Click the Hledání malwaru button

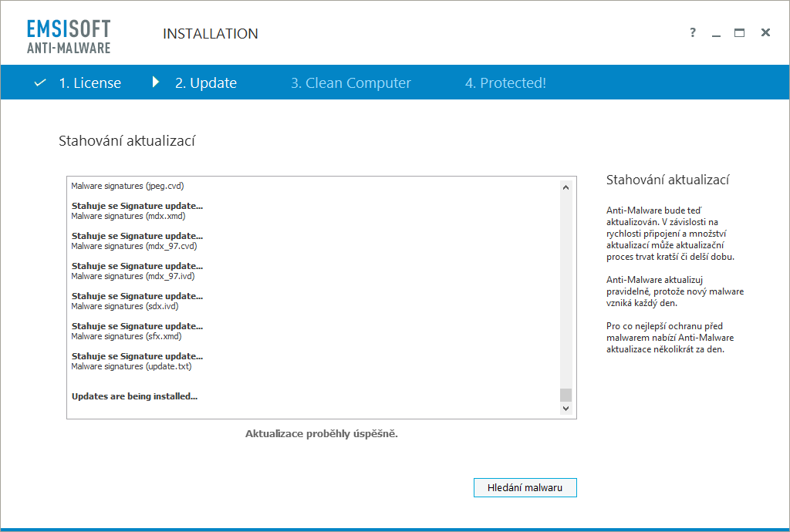[525, 487]
